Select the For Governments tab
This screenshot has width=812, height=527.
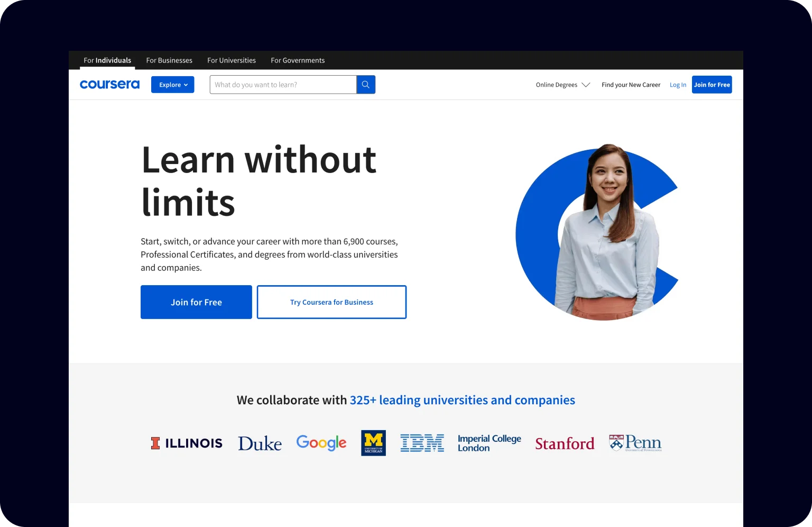tap(297, 60)
